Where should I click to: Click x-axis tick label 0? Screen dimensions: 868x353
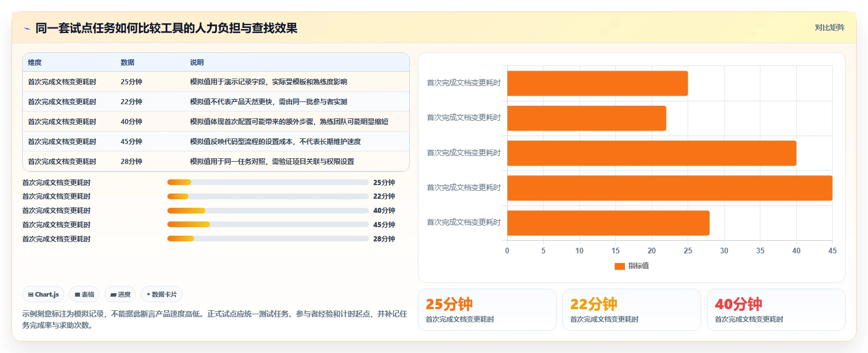pos(507,251)
